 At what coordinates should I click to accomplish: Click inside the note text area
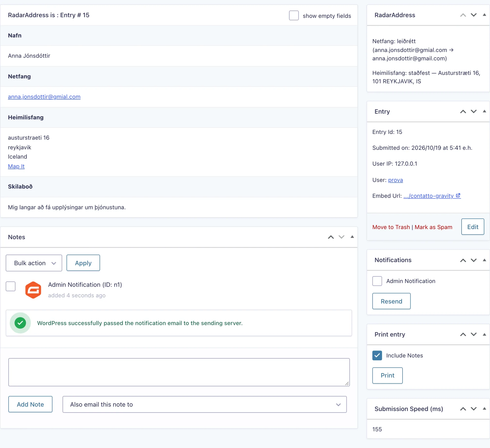(179, 372)
